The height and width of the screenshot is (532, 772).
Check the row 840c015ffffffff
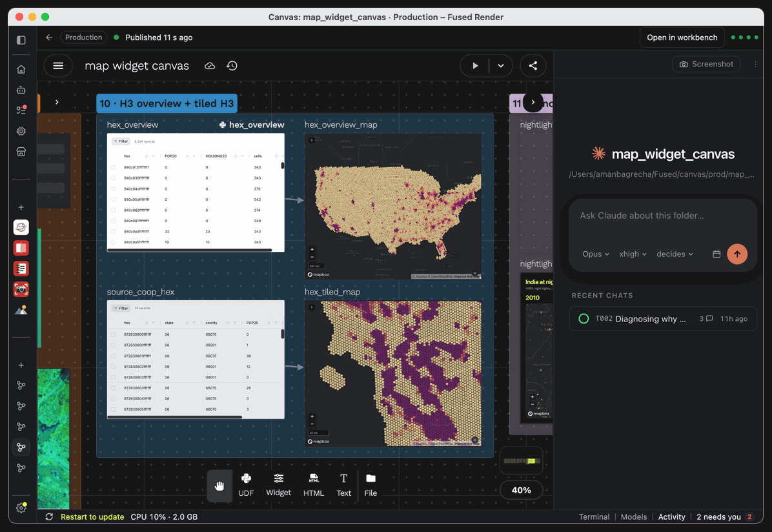tap(114, 167)
